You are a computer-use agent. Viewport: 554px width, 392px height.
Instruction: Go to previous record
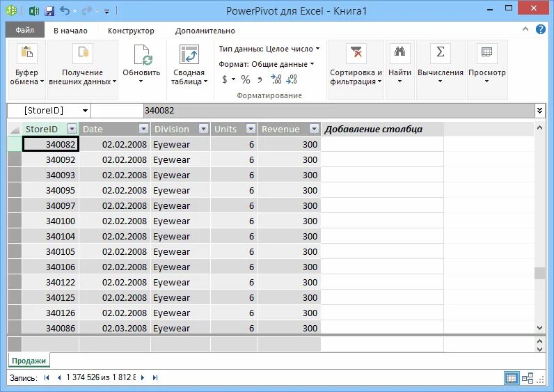(59, 377)
